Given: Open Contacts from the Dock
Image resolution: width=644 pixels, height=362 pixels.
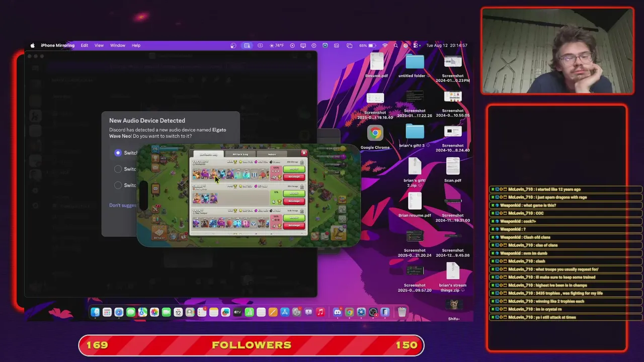Looking at the screenshot, I should click(190, 312).
